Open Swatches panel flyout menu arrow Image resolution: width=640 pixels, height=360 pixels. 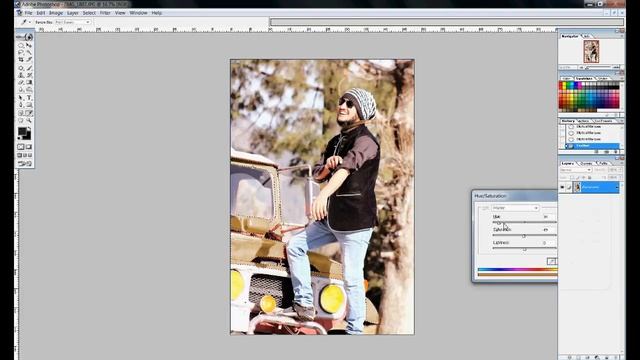tap(622, 78)
